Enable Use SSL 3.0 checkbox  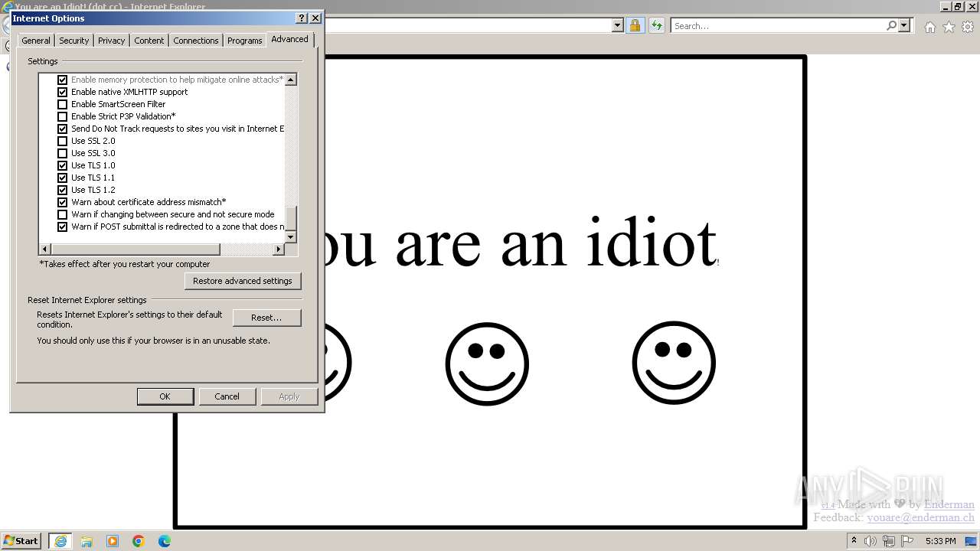[63, 153]
